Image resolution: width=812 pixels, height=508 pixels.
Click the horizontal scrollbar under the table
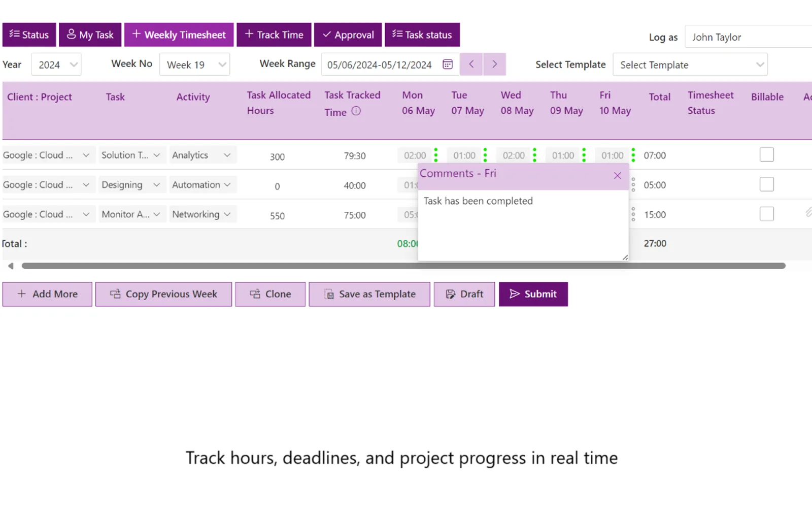[x=403, y=266]
